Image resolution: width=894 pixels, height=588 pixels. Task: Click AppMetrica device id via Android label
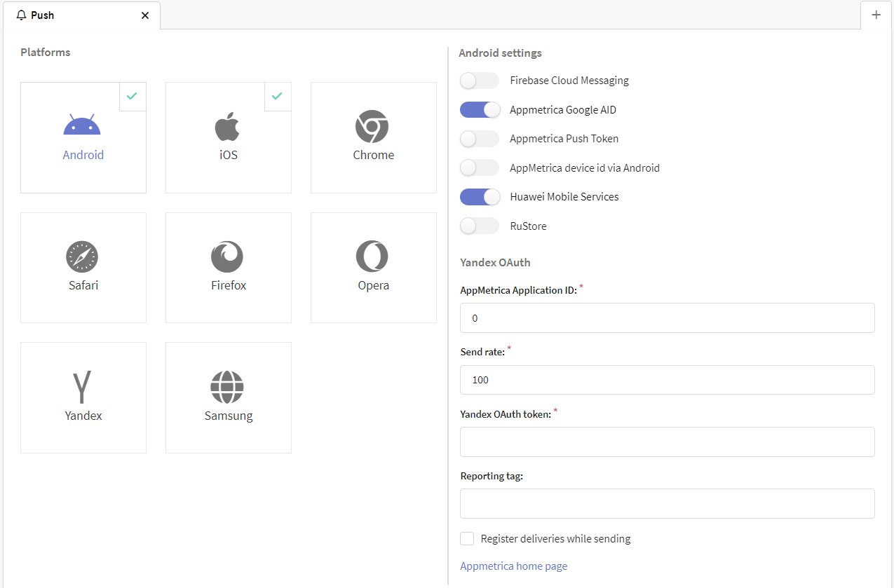tap(585, 168)
